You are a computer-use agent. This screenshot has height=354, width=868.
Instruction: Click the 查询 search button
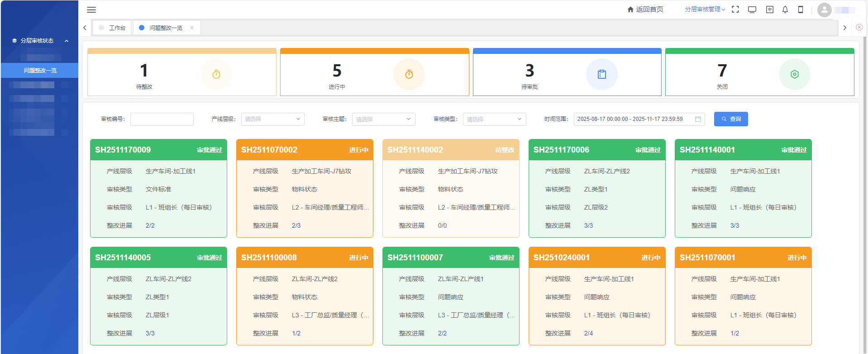click(731, 119)
